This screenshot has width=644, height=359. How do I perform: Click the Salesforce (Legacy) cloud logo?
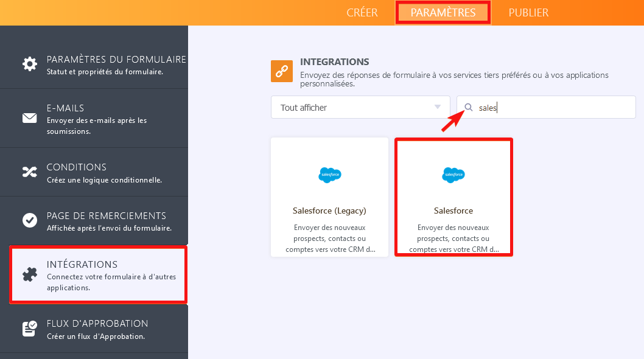(330, 175)
